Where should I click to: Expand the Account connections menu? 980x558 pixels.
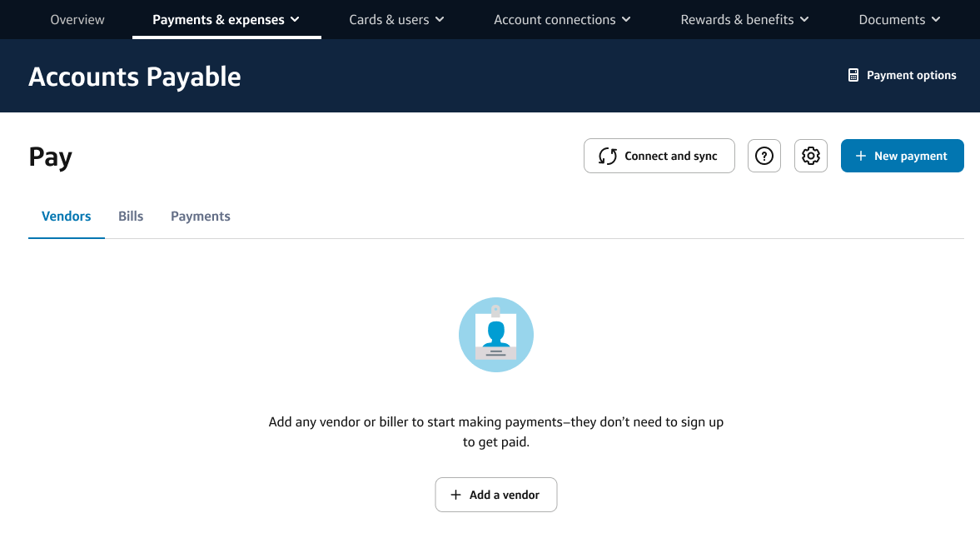[x=562, y=20]
